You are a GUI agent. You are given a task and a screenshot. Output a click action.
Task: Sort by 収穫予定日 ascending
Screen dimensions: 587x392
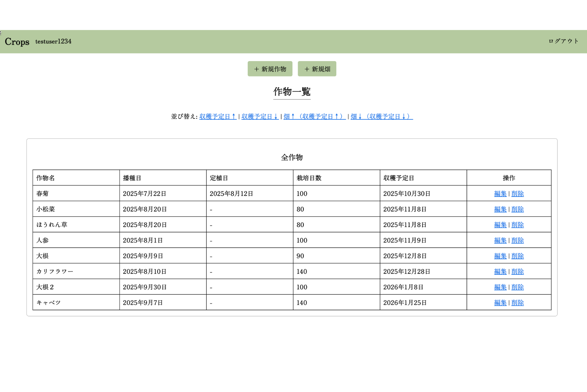click(218, 116)
